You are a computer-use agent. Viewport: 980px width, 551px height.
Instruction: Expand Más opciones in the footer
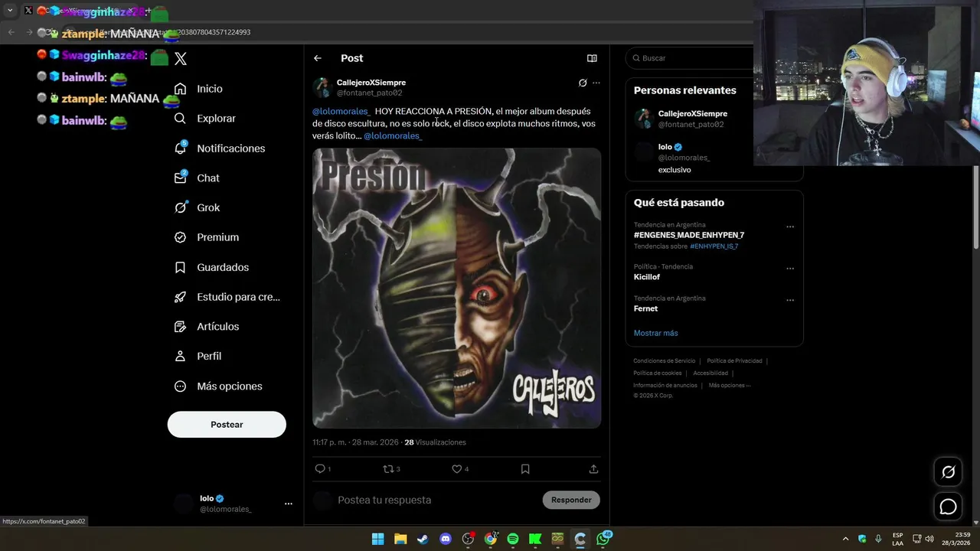(x=729, y=386)
